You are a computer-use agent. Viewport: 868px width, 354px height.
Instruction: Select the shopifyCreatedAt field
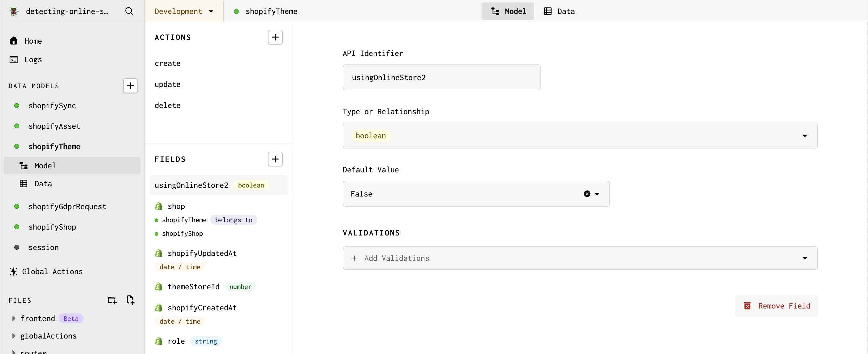coord(202,308)
